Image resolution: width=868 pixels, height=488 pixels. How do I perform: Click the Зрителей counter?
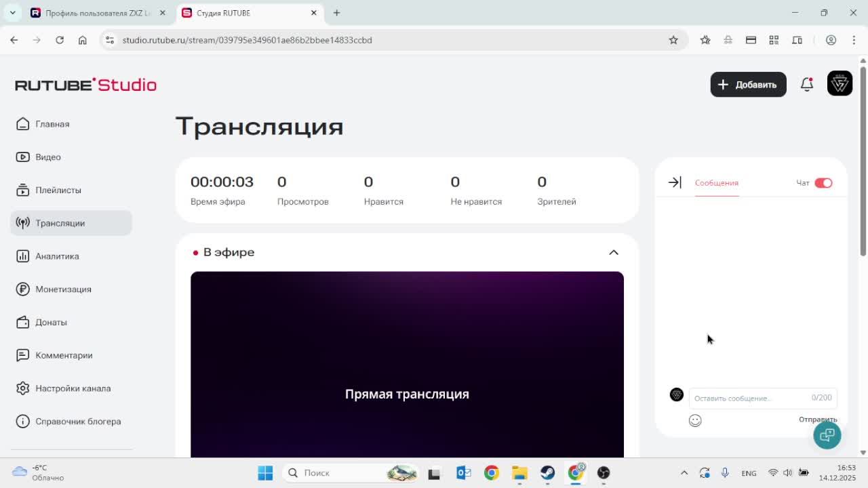coord(557,191)
